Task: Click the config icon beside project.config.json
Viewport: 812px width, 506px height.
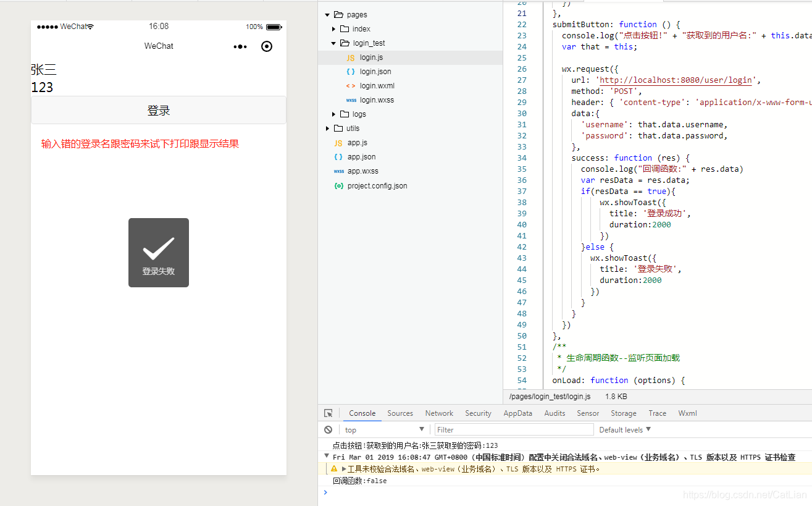Action: point(338,185)
